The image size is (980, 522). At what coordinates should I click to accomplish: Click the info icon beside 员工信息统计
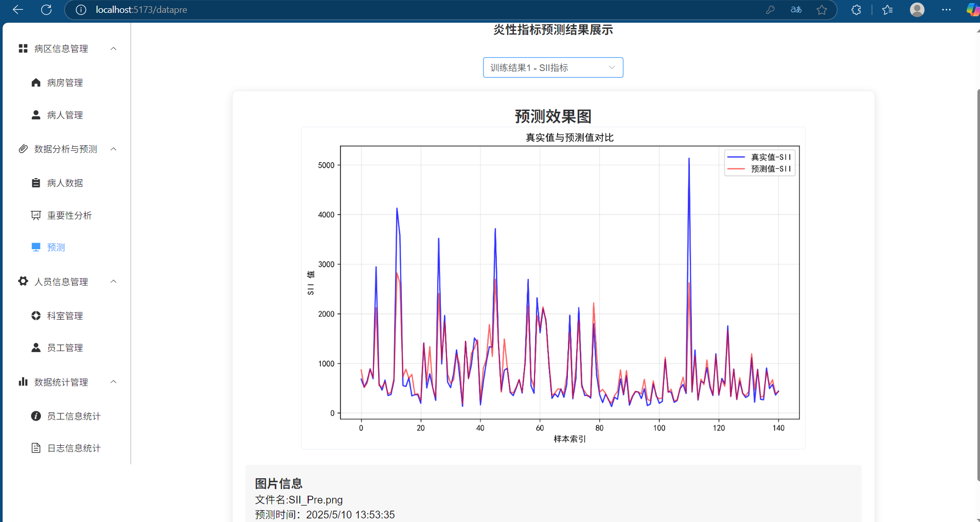coord(36,416)
